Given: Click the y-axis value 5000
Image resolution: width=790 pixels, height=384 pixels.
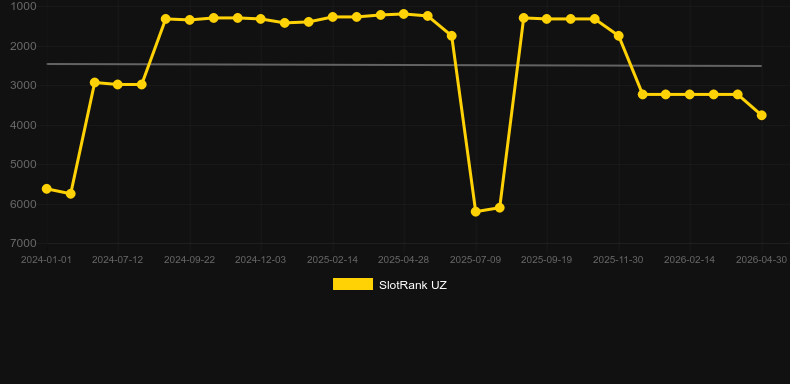Looking at the screenshot, I should (x=24, y=164).
